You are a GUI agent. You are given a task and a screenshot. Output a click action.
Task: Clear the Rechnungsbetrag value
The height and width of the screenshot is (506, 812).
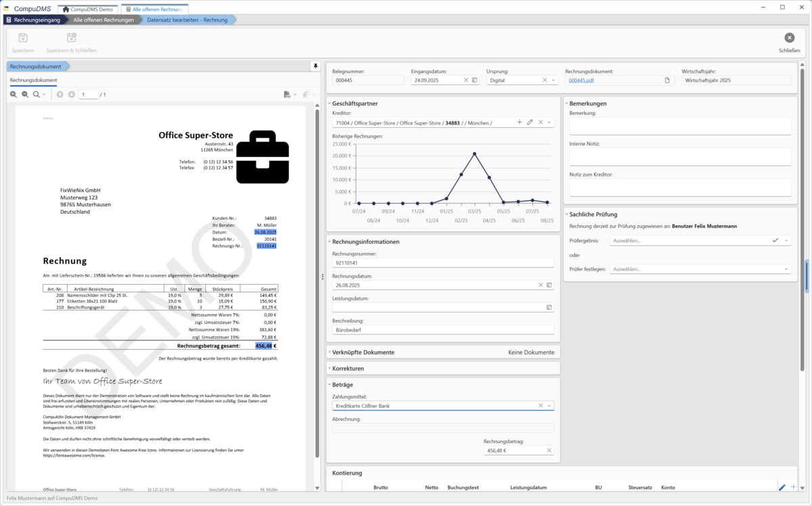point(549,451)
